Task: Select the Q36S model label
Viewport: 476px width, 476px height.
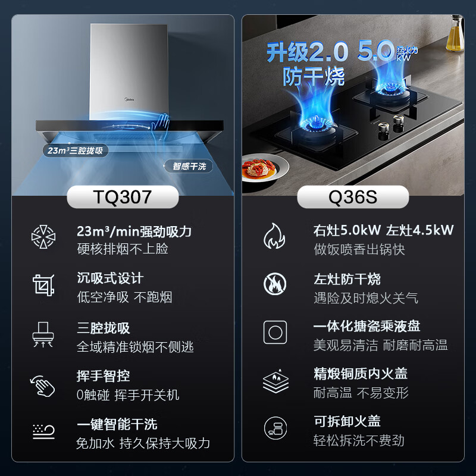Action: pyautogui.click(x=353, y=197)
